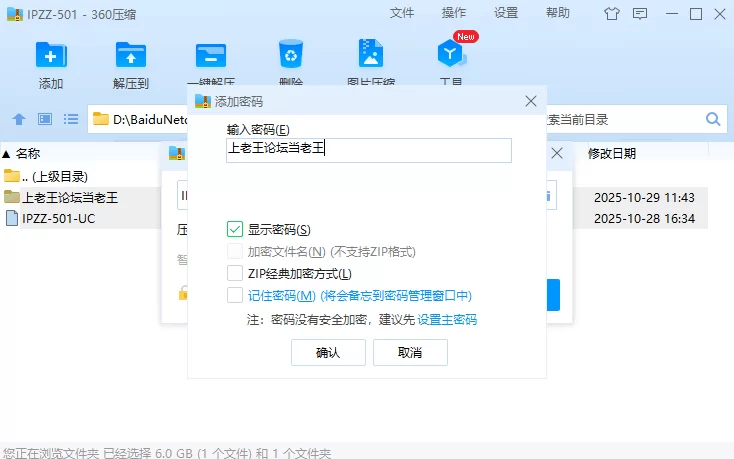Open the 设置 menu
This screenshot has width=734, height=459.
(506, 13)
